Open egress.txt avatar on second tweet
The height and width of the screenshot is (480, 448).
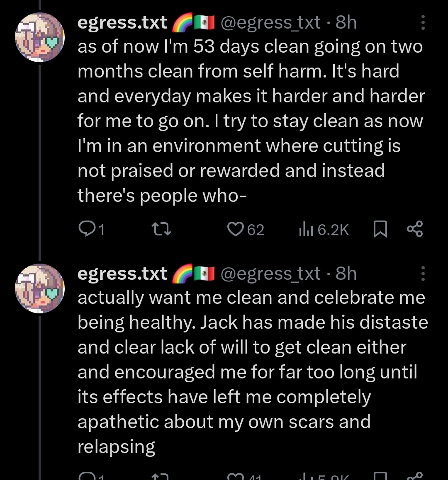(x=40, y=288)
